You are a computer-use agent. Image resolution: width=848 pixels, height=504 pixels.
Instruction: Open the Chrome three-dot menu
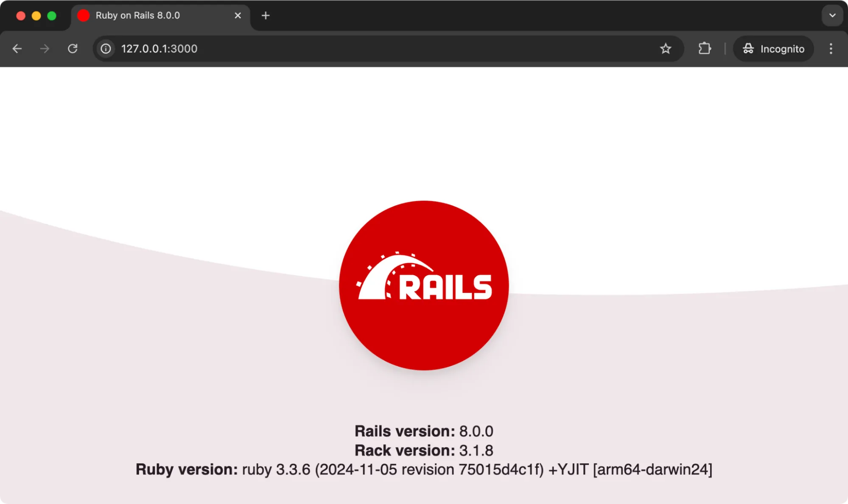(830, 49)
